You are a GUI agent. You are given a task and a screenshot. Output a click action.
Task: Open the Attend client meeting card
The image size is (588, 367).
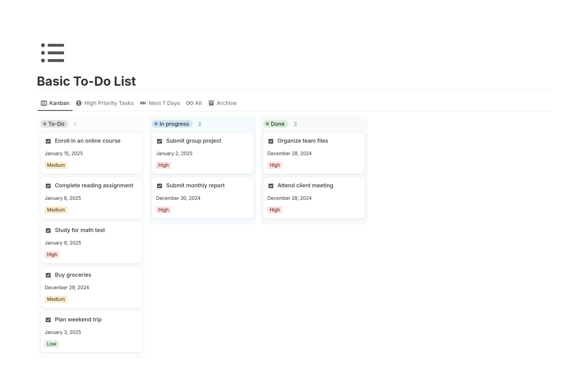point(305,185)
